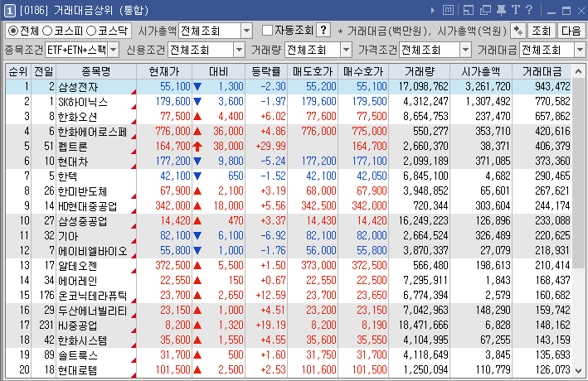Click the 매도호가 column header
The width and height of the screenshot is (588, 381).
click(313, 71)
